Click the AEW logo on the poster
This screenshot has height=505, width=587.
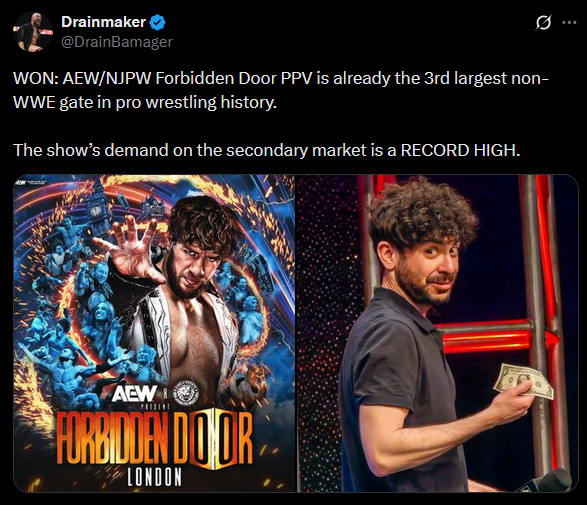coord(135,393)
